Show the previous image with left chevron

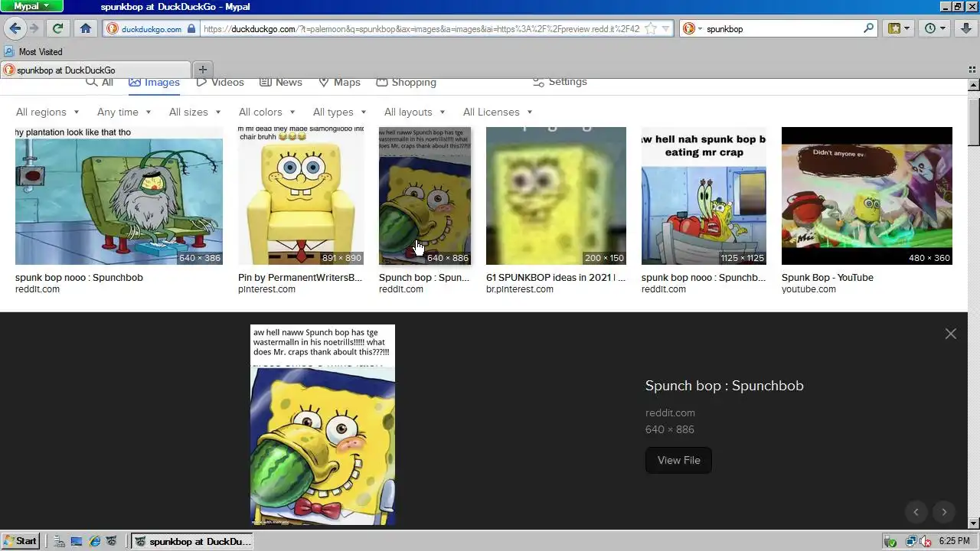click(916, 512)
